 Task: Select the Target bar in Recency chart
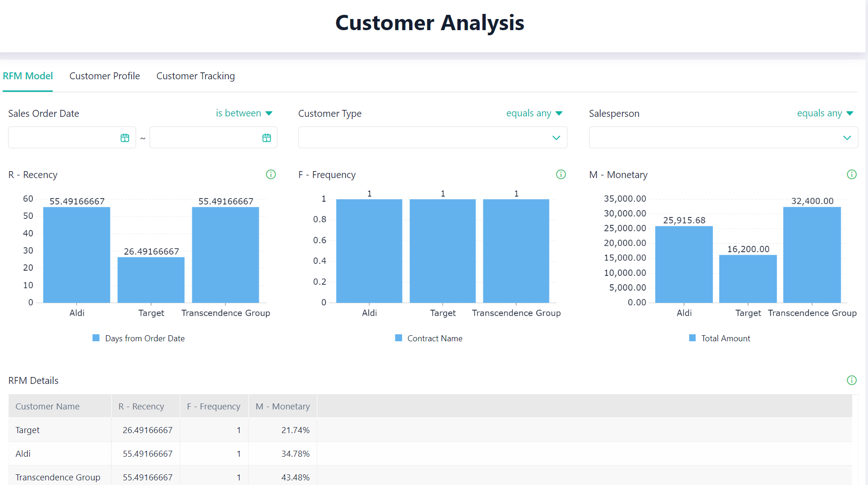point(151,280)
